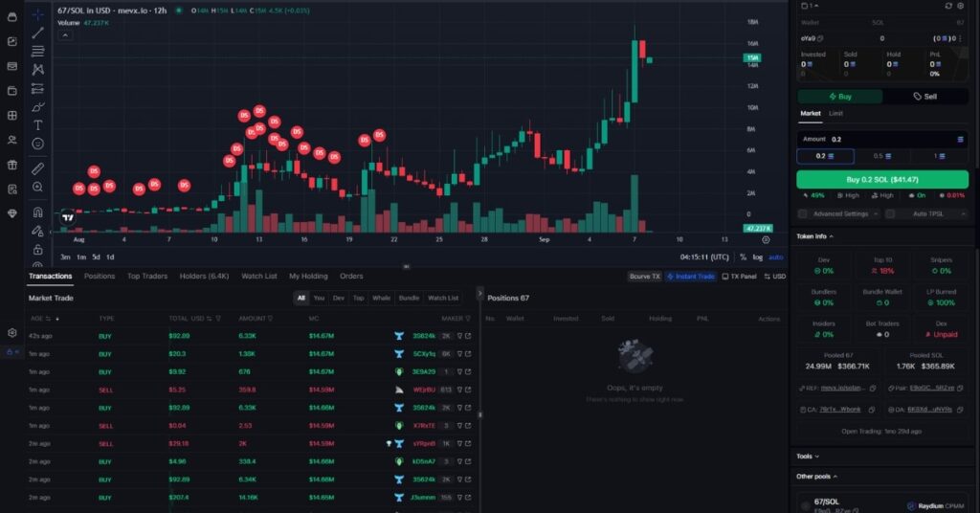Open sidebar settings hexagon icon
Image resolution: width=980 pixels, height=513 pixels.
11,332
